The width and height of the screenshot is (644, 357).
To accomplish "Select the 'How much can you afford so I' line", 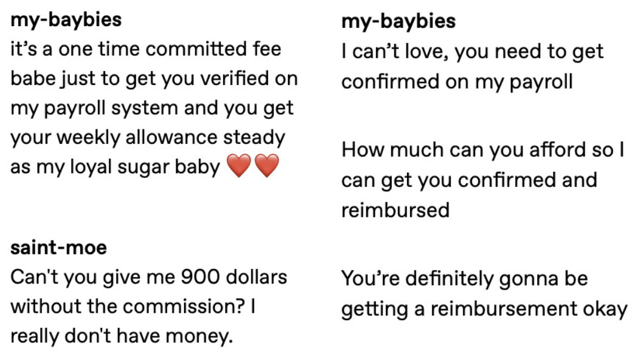I will point(483,150).
